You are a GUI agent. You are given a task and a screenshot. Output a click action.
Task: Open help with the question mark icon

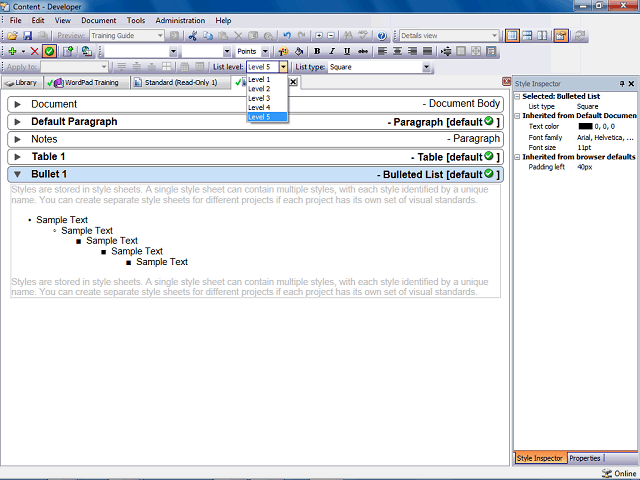coord(382,36)
